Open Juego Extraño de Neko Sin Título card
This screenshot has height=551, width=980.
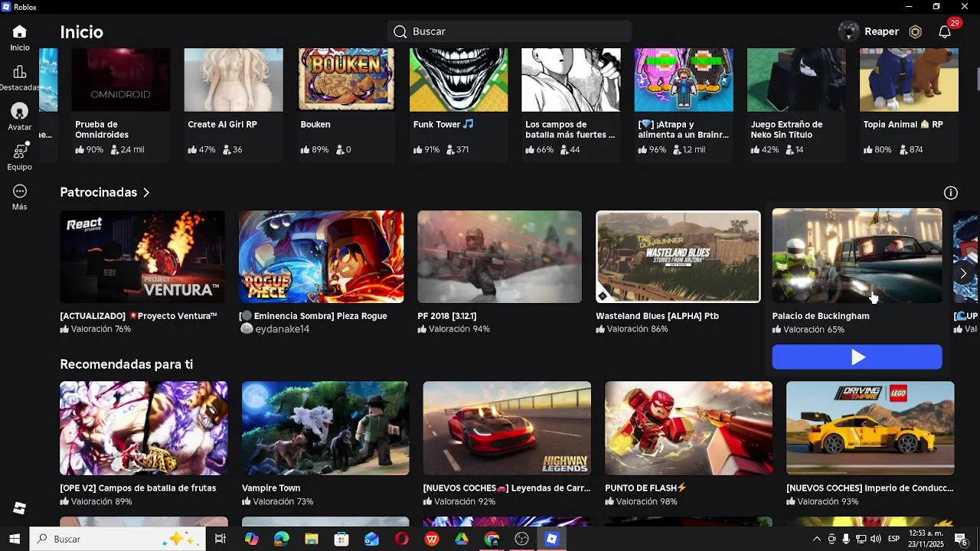click(x=796, y=105)
